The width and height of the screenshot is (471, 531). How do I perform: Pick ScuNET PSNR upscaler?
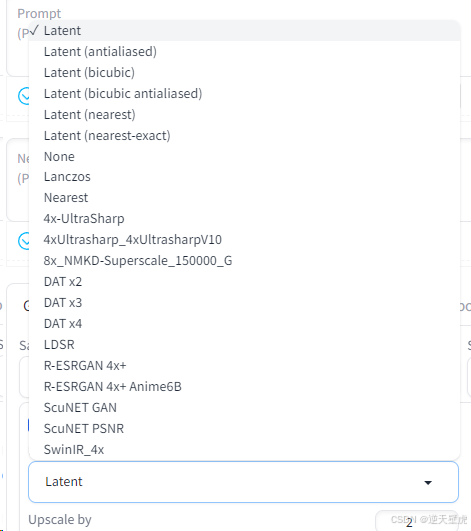click(x=244, y=429)
